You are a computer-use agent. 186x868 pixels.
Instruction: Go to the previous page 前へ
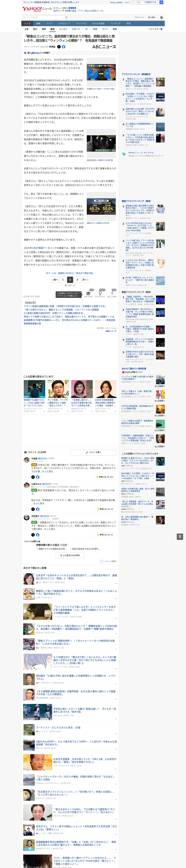click(55, 280)
